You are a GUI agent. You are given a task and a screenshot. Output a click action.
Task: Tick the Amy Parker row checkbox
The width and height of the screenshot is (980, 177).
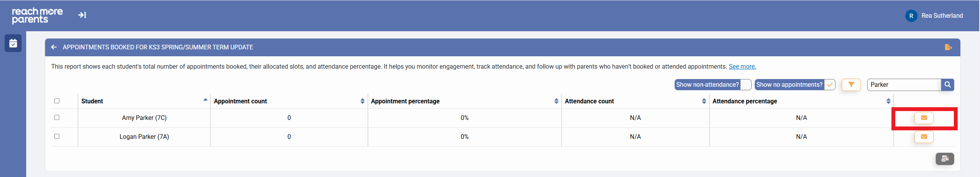(x=57, y=118)
